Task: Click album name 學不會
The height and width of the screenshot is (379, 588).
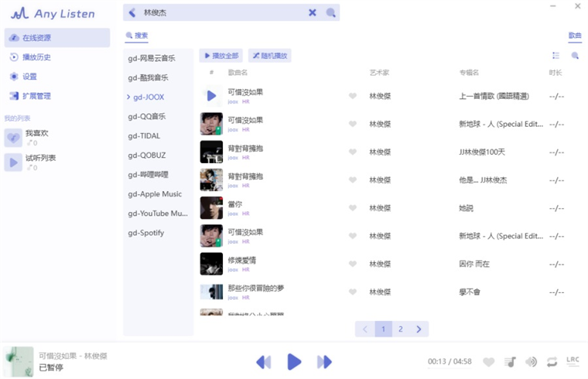Action: (470, 292)
